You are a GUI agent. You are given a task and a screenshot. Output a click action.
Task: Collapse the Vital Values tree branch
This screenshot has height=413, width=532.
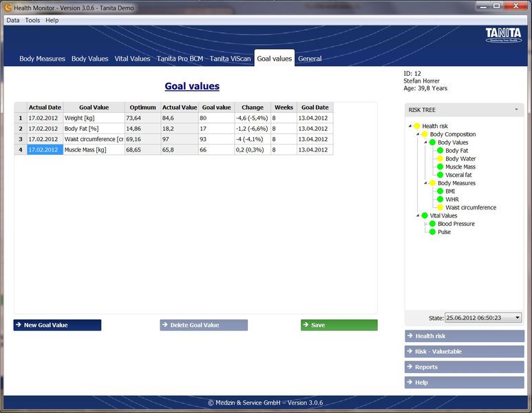417,215
